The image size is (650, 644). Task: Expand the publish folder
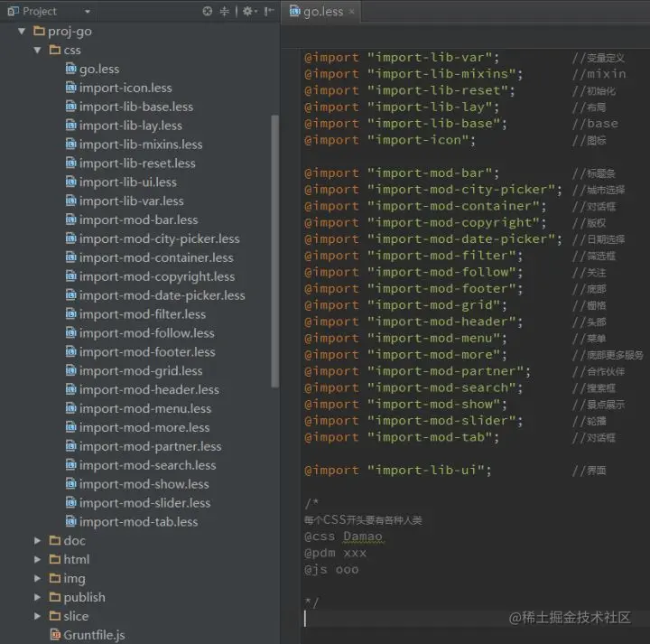[x=37, y=597]
